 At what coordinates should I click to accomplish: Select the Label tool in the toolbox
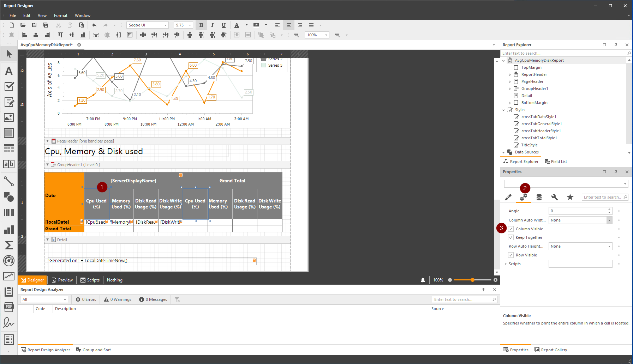click(9, 71)
